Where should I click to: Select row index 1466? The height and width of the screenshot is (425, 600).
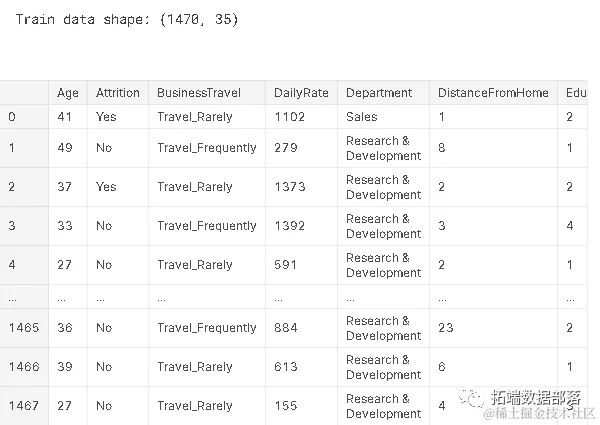24,367
